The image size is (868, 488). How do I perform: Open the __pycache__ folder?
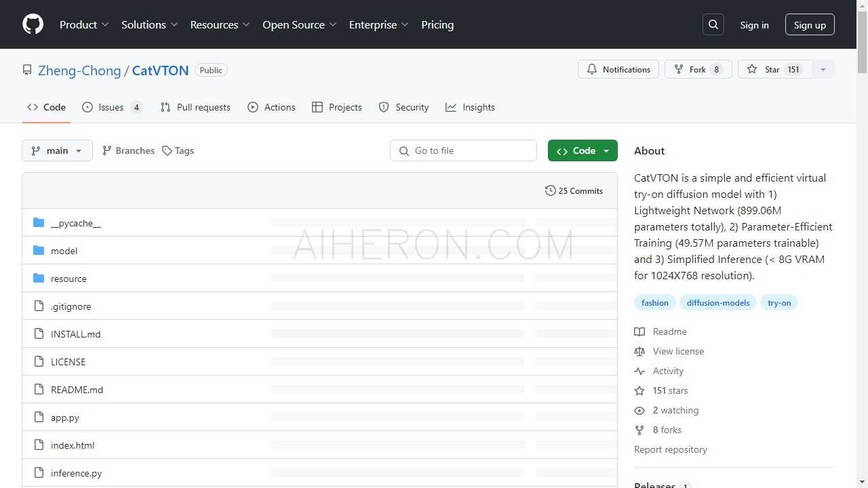click(75, 223)
